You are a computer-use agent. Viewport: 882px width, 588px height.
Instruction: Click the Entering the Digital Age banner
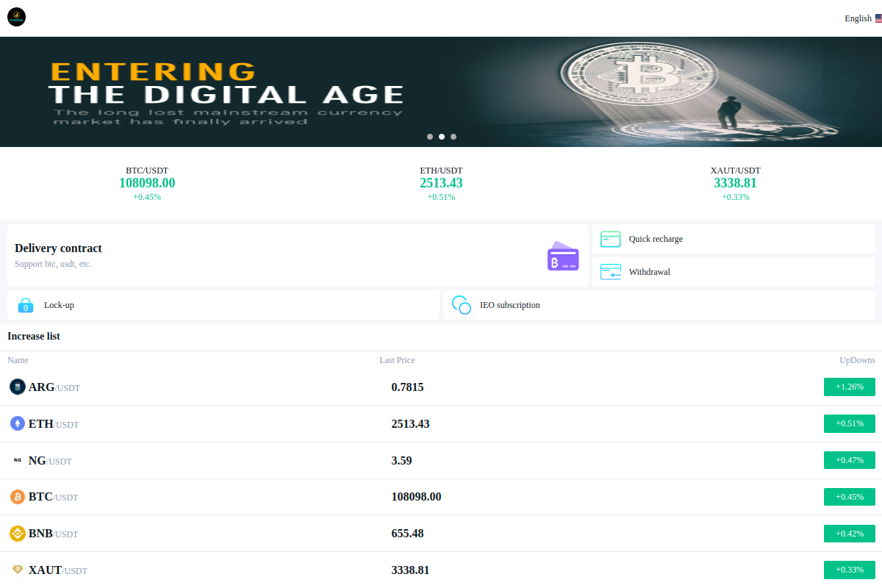[441, 92]
